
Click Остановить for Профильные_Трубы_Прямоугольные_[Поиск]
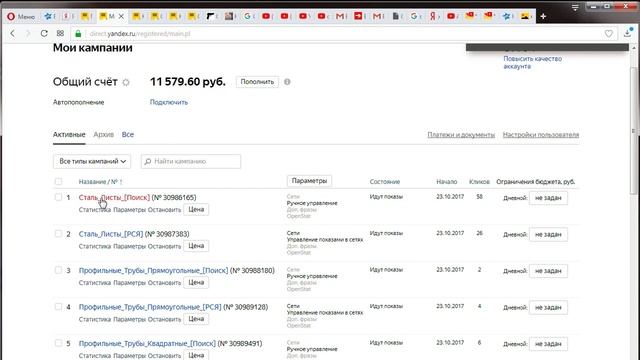coord(164,282)
